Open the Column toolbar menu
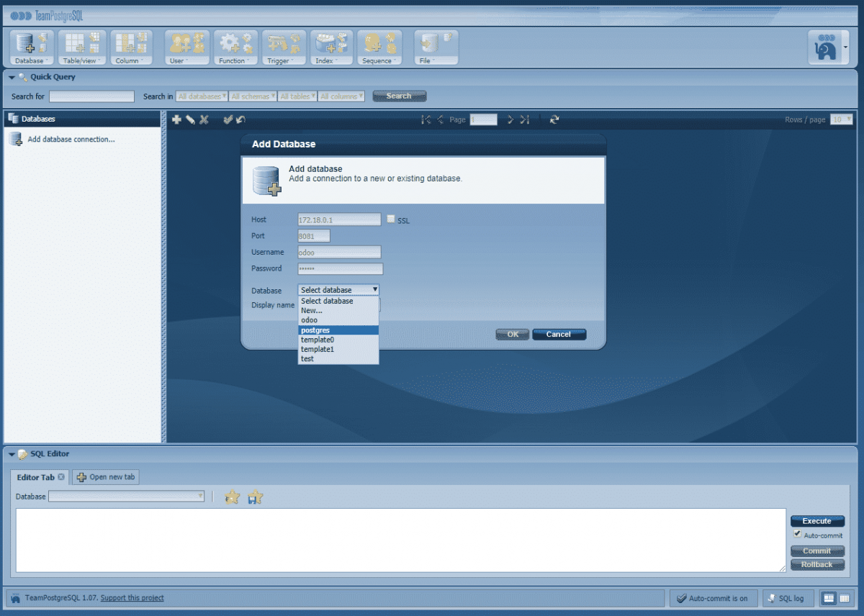 (132, 47)
